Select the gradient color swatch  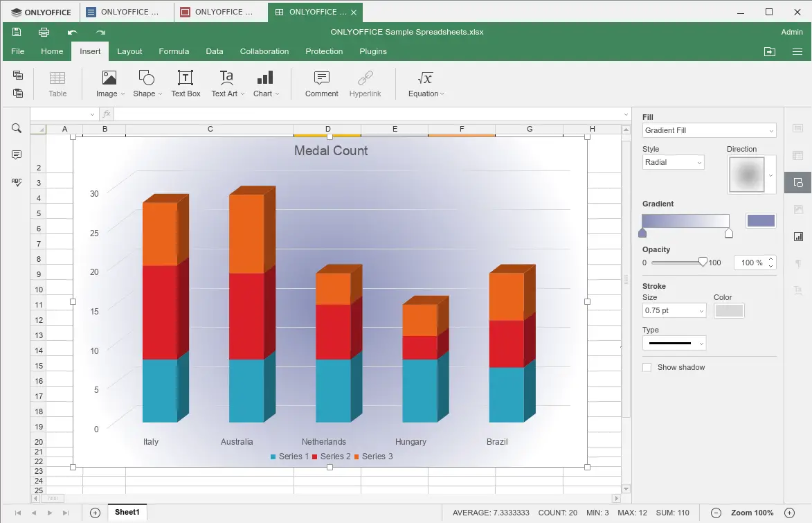[761, 220]
